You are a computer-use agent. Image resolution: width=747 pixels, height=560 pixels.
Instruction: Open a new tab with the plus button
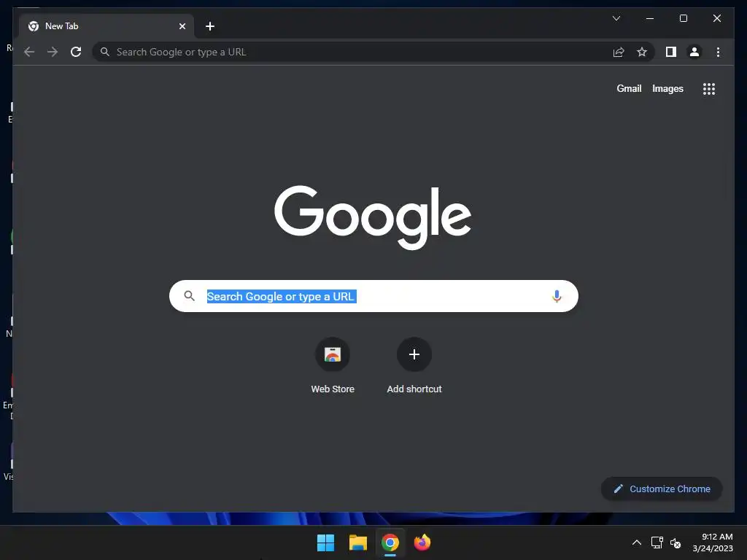pos(210,26)
